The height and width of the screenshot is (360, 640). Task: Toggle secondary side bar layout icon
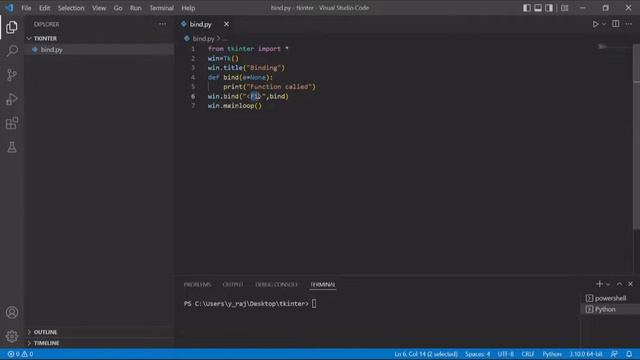click(x=549, y=8)
